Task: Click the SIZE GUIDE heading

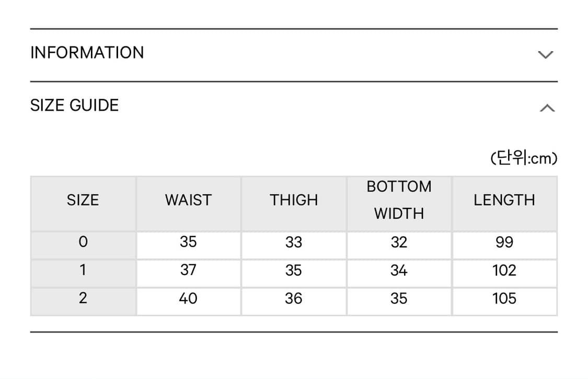Action: 74,105
